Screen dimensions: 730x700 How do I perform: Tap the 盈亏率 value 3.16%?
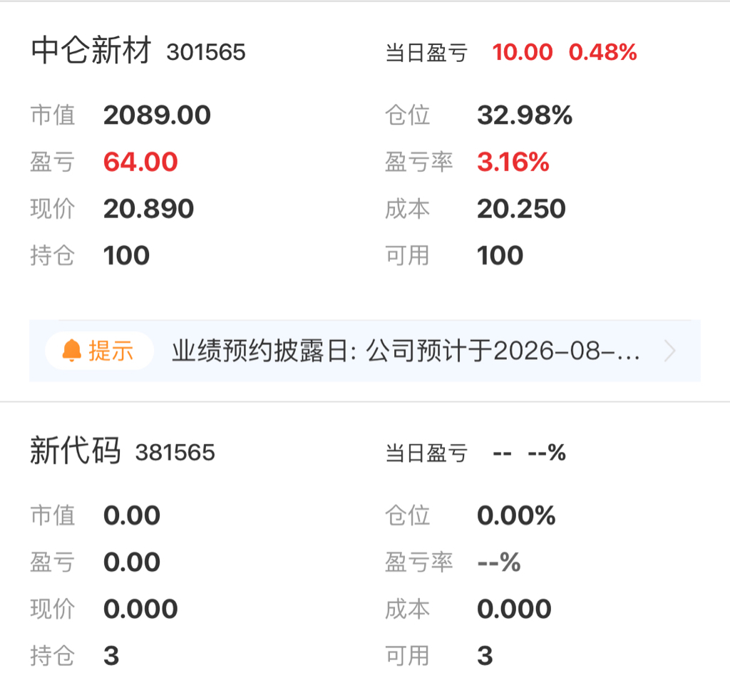pyautogui.click(x=513, y=162)
